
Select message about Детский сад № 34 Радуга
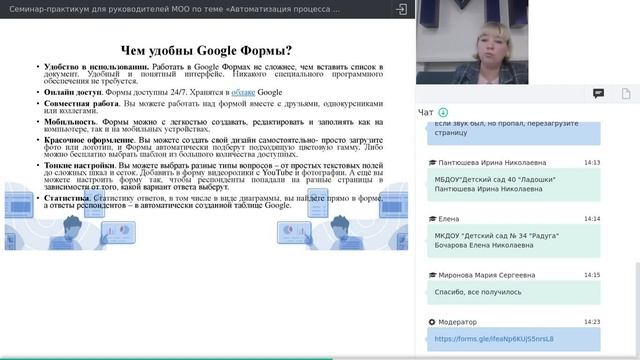(x=513, y=241)
